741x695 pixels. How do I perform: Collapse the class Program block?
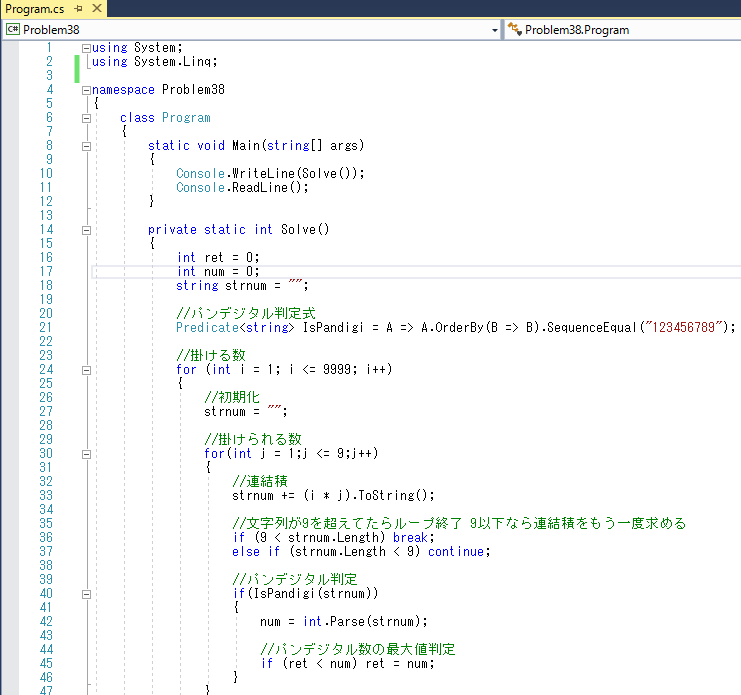[86, 118]
